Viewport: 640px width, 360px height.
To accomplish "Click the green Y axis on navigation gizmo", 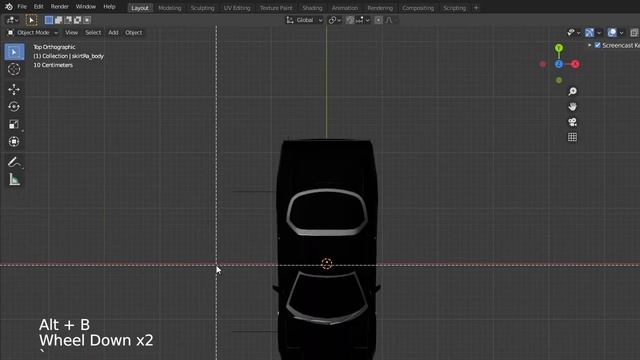I will click(559, 48).
